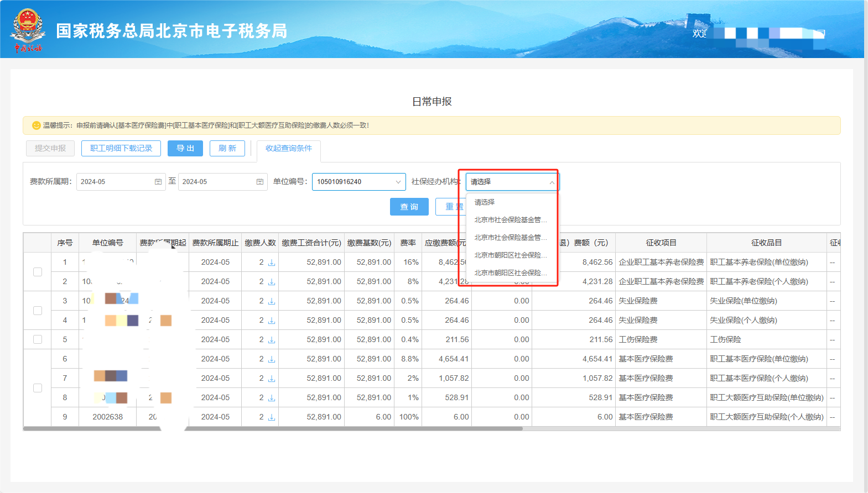Click the 缴费工资合计(元) column header
Screen dimensions: 868x493
click(311, 243)
